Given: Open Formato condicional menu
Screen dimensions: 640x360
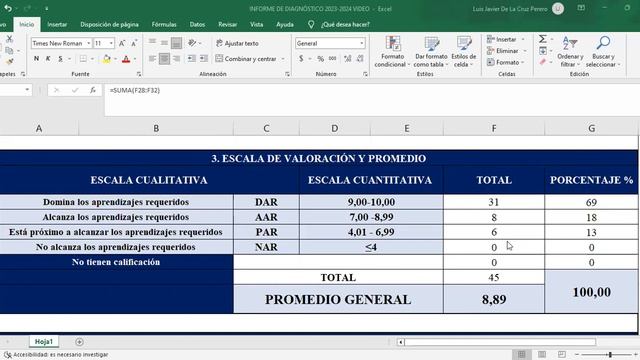Looking at the screenshot, I should coord(392,52).
